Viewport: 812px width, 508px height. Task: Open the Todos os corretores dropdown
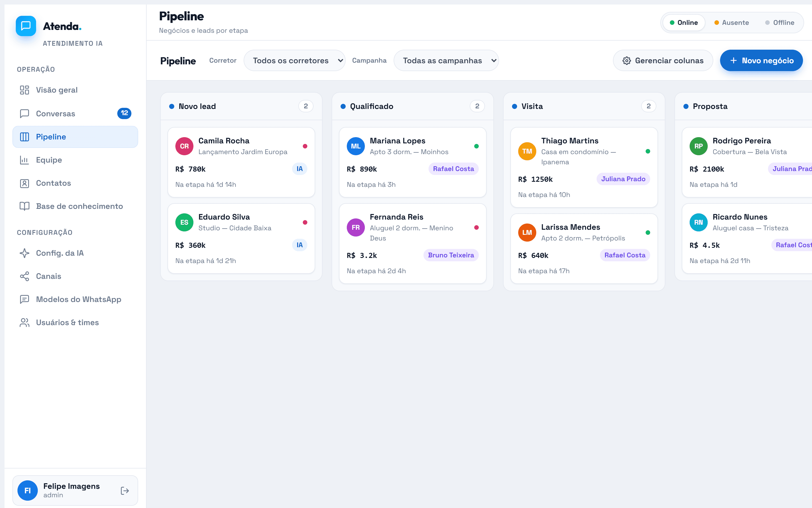[x=294, y=60]
